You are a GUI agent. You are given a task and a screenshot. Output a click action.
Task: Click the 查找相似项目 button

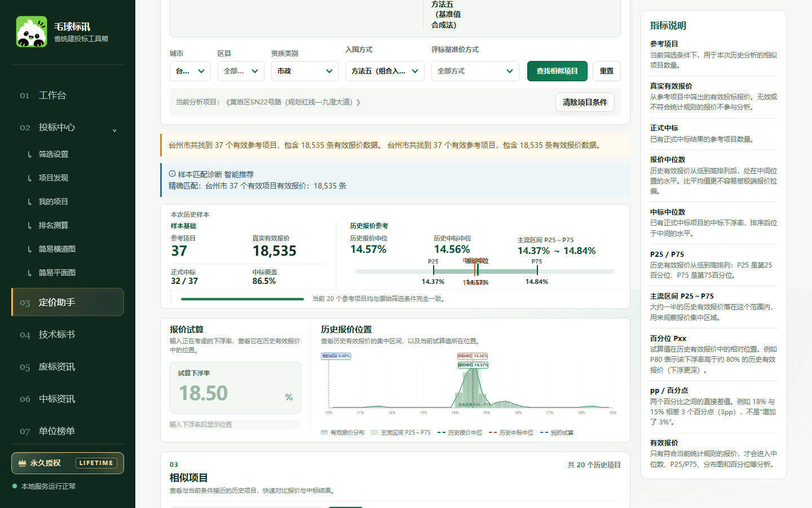[557, 71]
